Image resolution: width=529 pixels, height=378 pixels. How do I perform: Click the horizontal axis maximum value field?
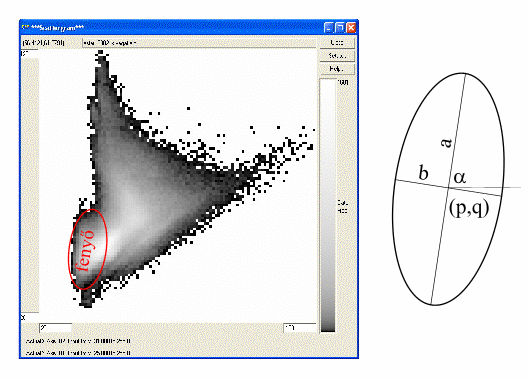pyautogui.click(x=300, y=328)
